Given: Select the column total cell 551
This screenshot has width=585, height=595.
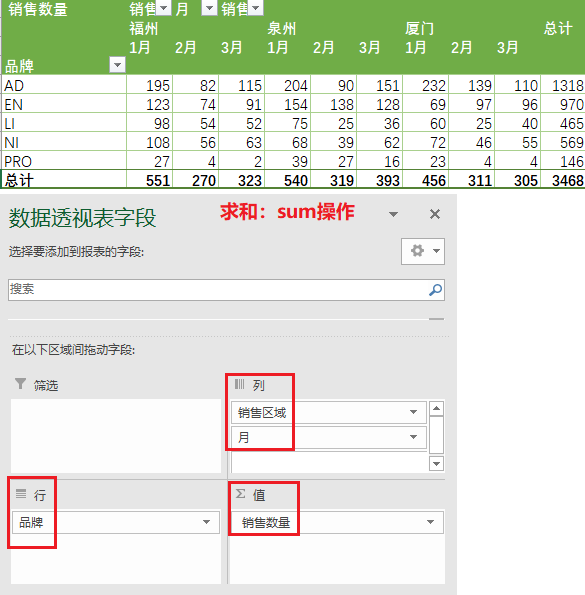Looking at the screenshot, I should (149, 180).
